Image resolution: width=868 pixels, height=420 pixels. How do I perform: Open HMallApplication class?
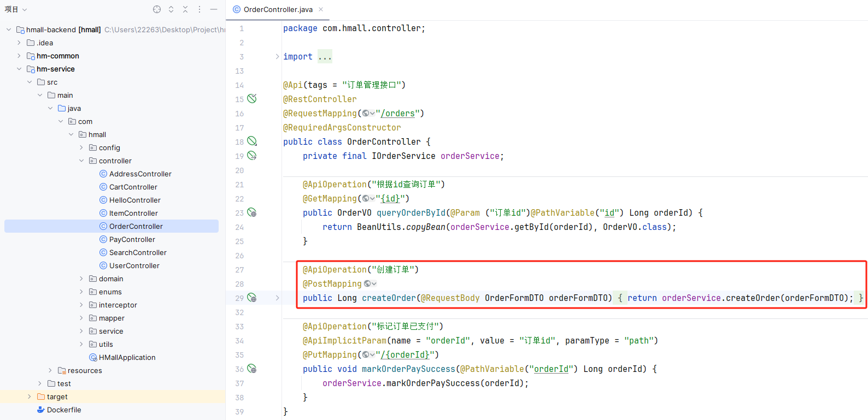pyautogui.click(x=127, y=357)
